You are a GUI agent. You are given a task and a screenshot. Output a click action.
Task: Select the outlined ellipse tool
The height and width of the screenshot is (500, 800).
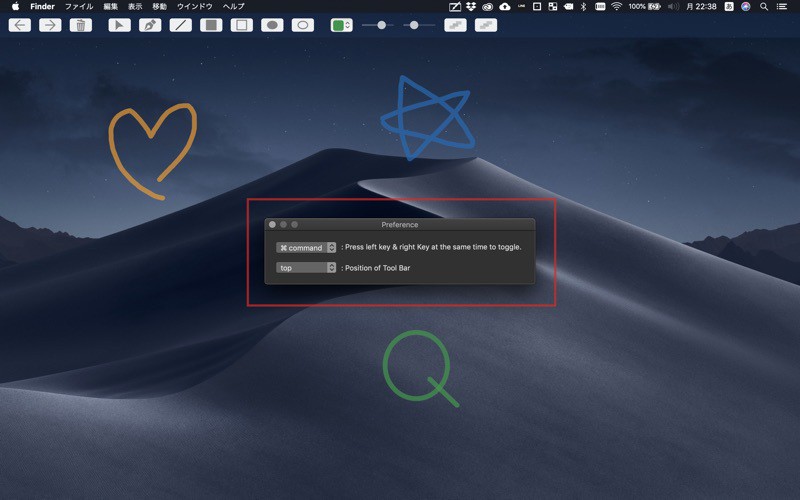click(303, 25)
